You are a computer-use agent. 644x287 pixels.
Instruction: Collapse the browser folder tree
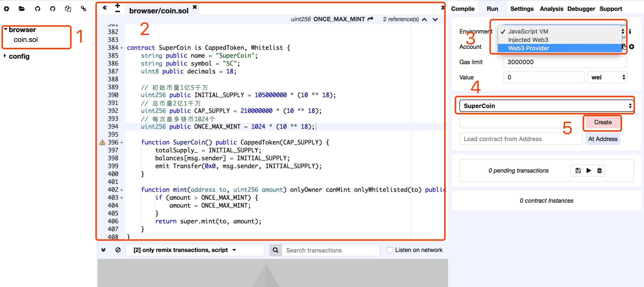pos(5,29)
